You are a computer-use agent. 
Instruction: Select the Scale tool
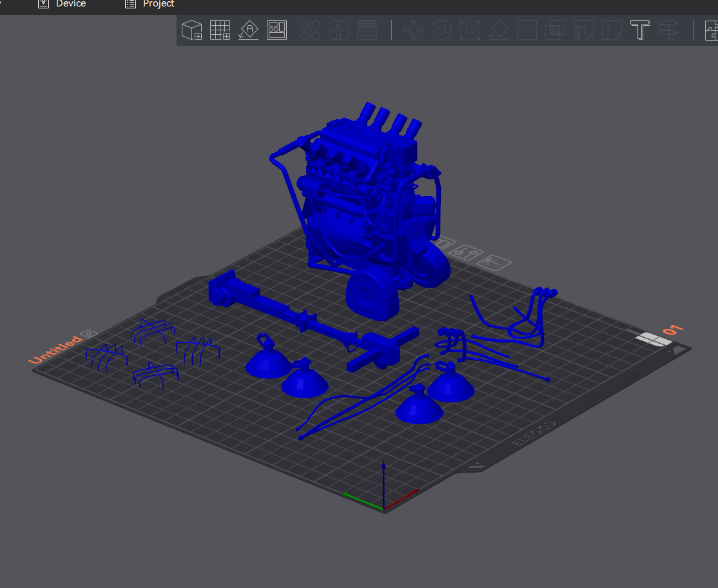[470, 30]
